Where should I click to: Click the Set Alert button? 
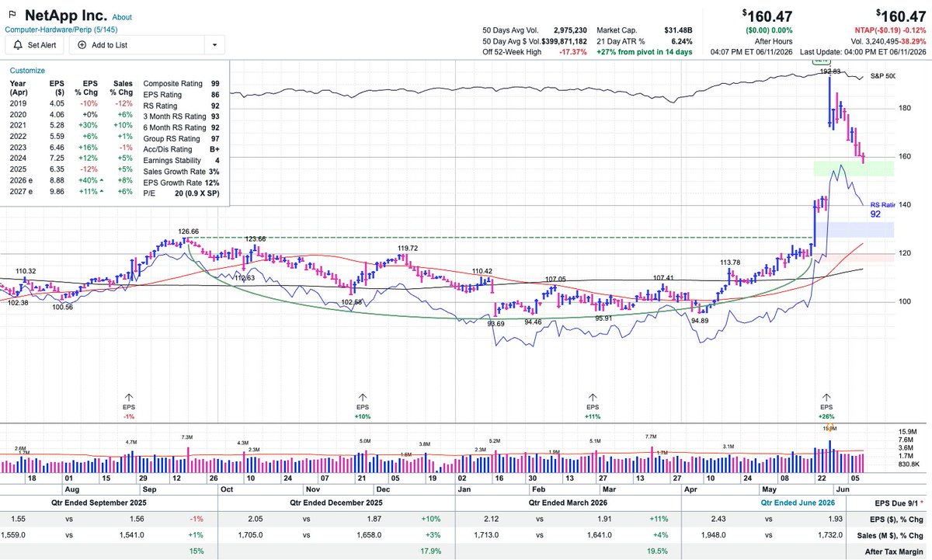point(34,45)
